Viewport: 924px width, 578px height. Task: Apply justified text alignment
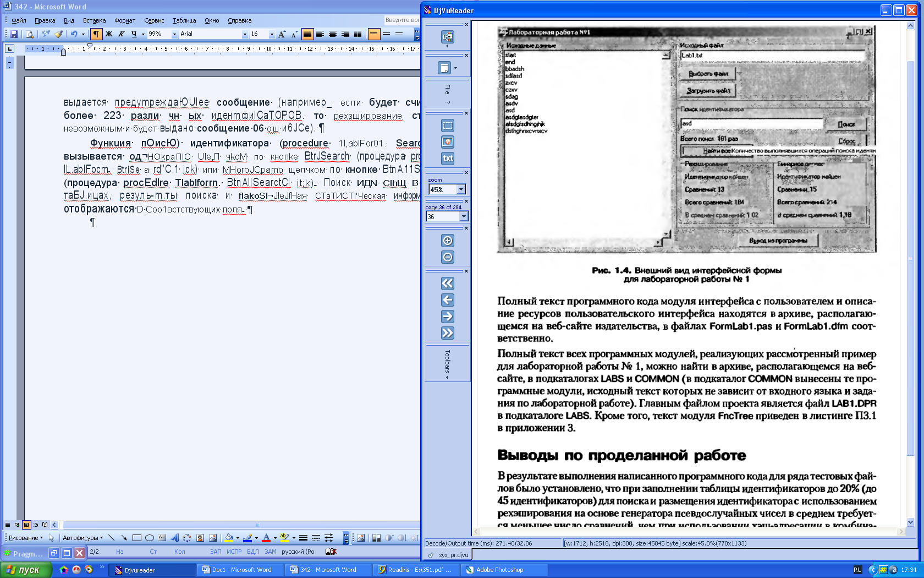click(307, 34)
